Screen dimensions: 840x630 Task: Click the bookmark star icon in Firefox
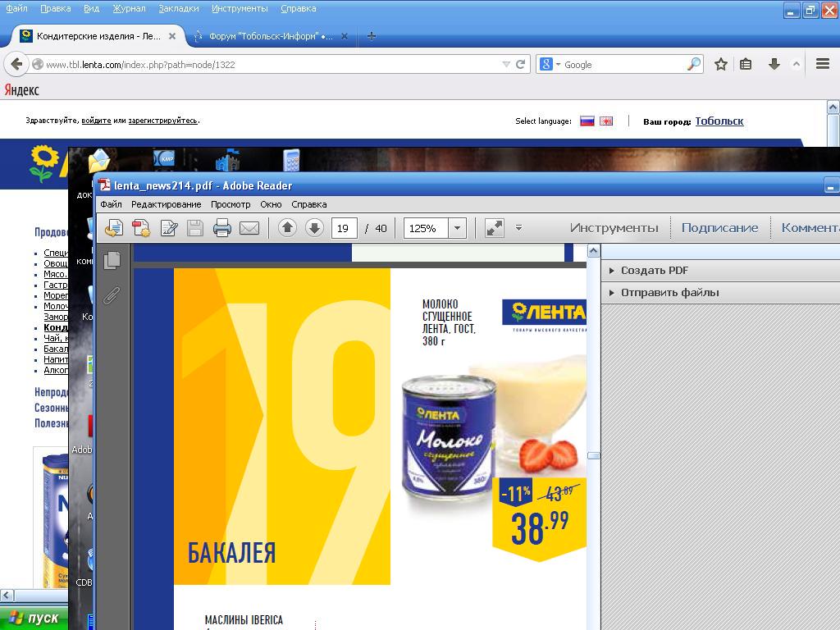[x=721, y=64]
